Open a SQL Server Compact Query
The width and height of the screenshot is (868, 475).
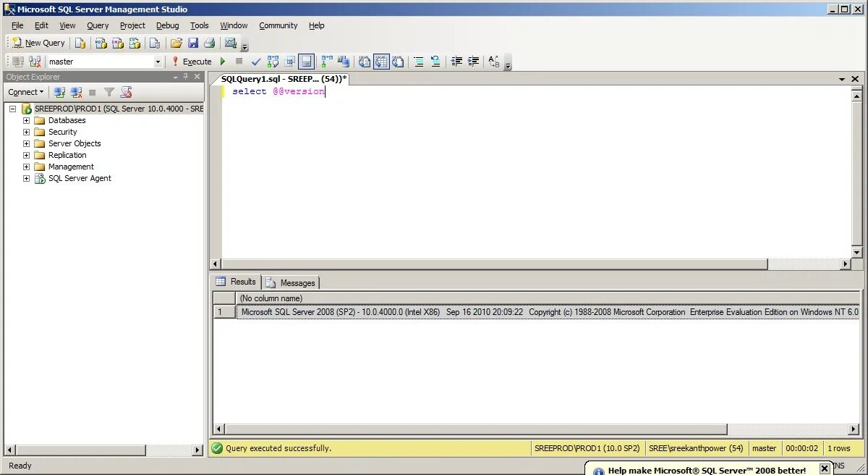coord(155,43)
